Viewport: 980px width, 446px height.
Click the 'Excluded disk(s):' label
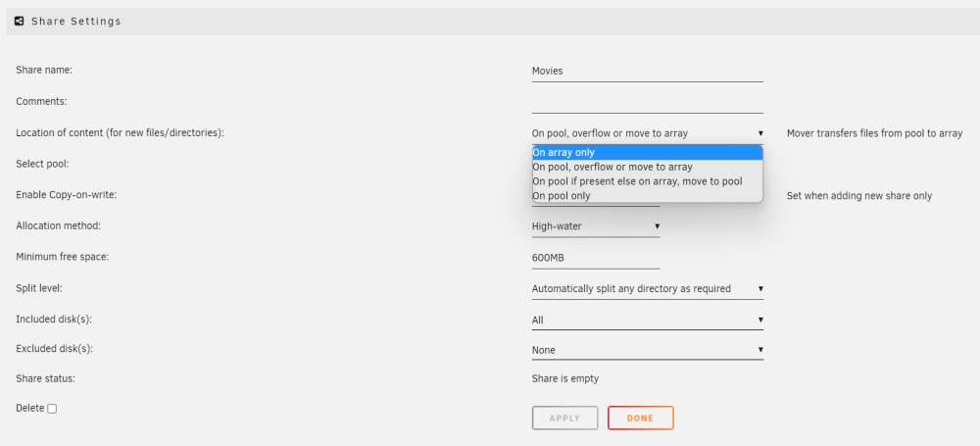click(x=54, y=348)
